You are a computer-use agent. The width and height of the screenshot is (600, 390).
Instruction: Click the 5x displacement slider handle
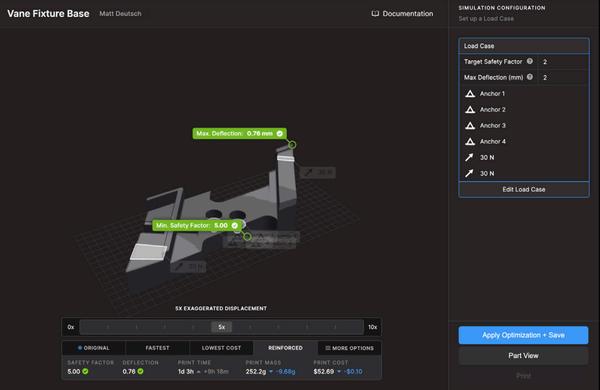pos(221,327)
